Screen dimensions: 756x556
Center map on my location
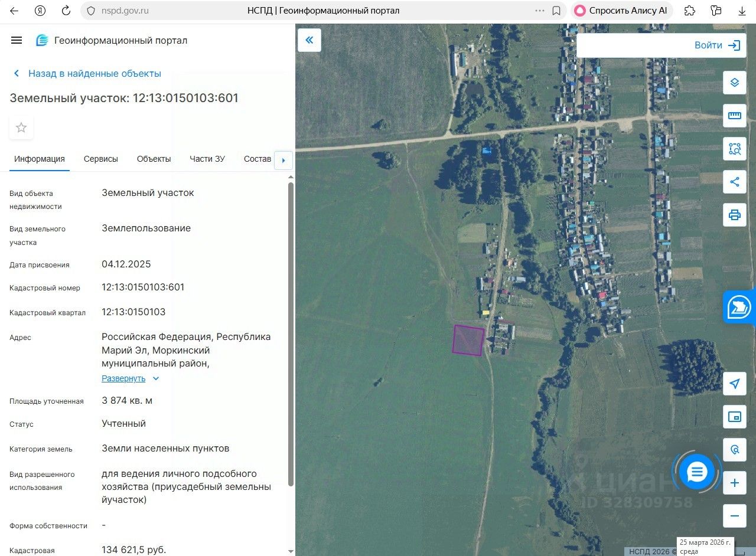[735, 384]
